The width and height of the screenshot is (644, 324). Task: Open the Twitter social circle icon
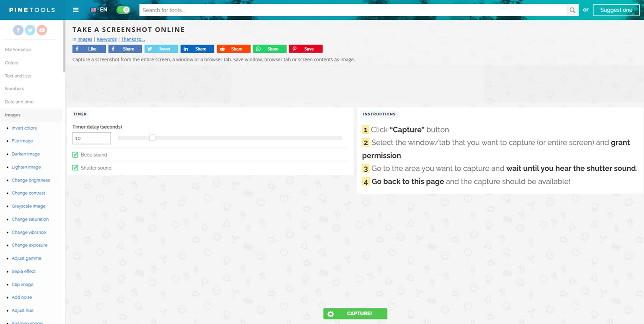30,30
